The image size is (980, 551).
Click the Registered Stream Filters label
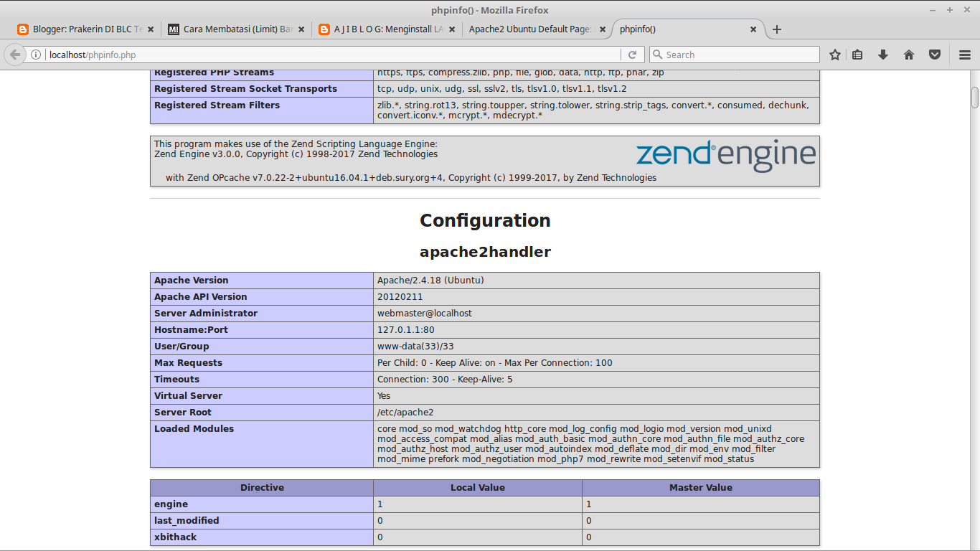click(x=217, y=105)
